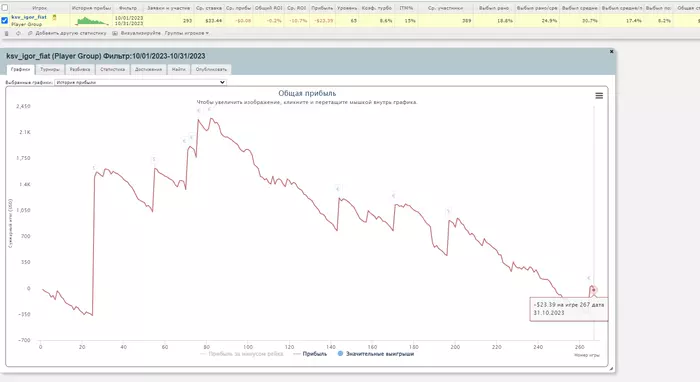Open the green profit history sparkline
Image resolution: width=700 pixels, height=382 pixels.
point(92,21)
